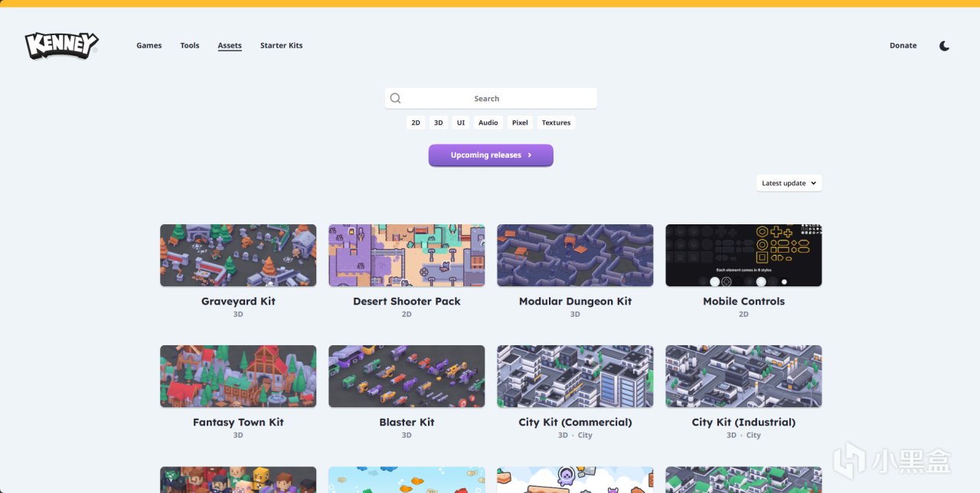This screenshot has width=980, height=493.
Task: Open Desert Shooter Pack thumbnail
Action: [407, 256]
